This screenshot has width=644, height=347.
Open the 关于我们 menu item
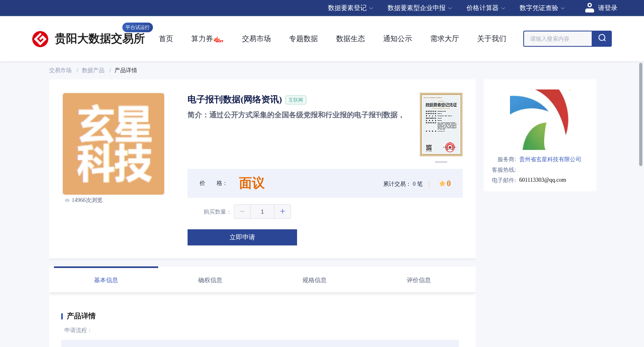pos(492,39)
